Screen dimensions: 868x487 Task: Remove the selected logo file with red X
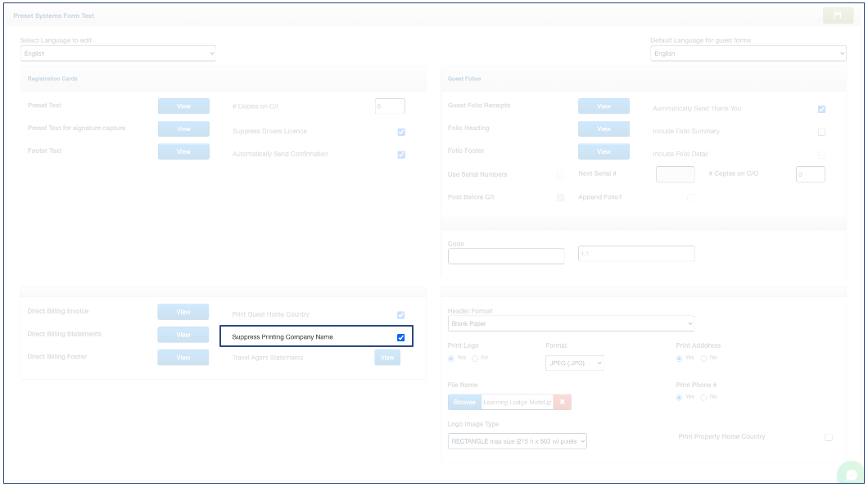(x=562, y=402)
